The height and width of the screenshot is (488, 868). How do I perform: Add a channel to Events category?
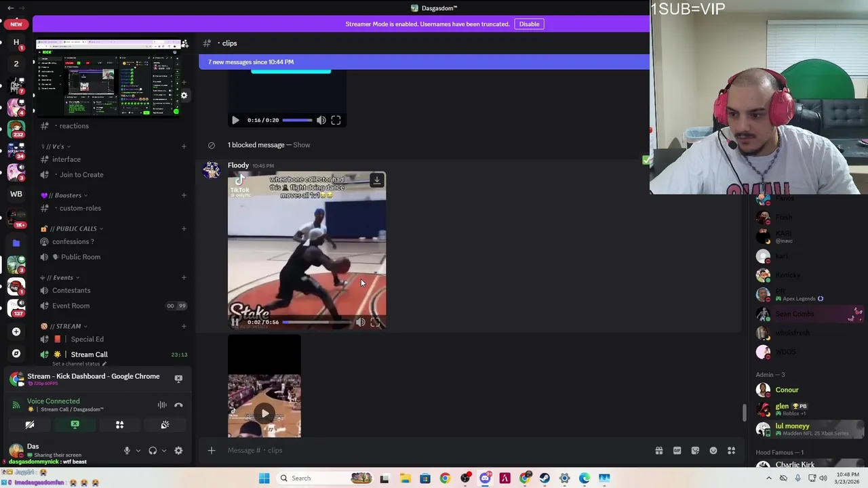coord(184,277)
